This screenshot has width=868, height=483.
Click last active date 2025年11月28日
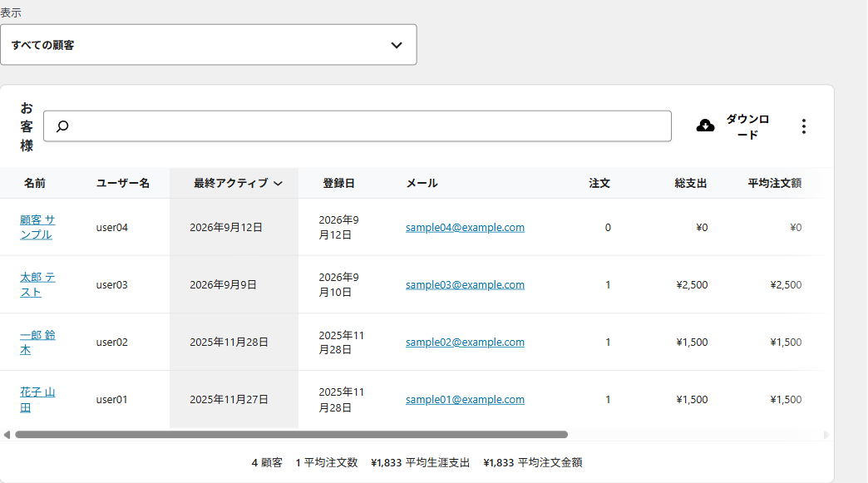pos(229,343)
